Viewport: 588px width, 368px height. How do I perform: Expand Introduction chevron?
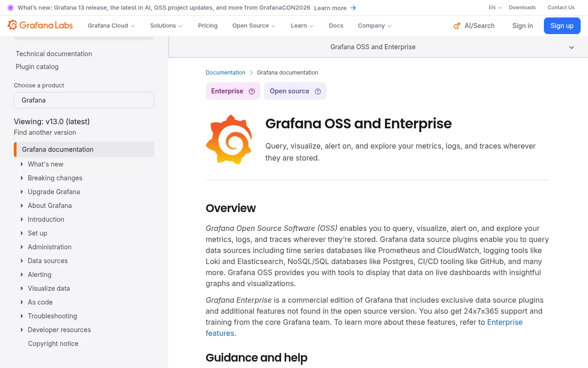[x=22, y=219]
